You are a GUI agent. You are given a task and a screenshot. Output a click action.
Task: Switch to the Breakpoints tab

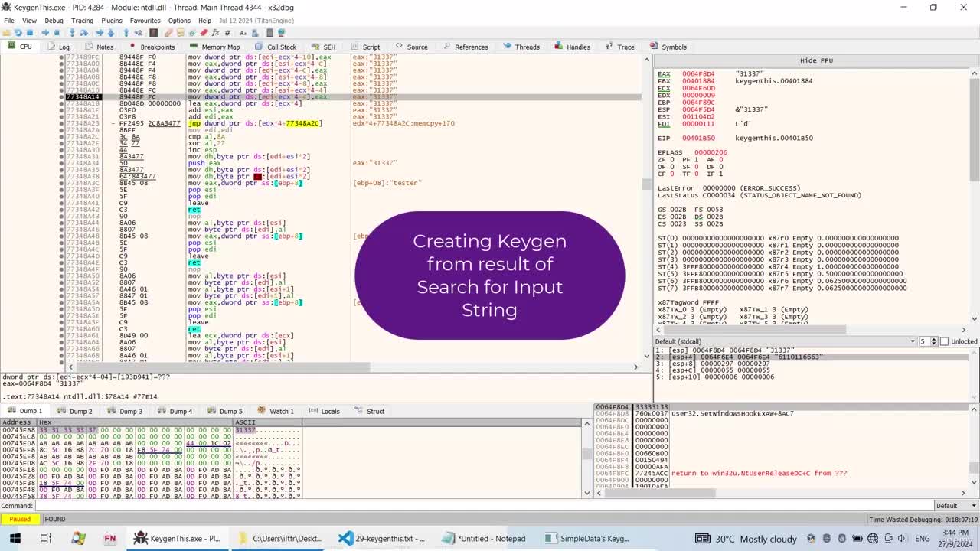tap(152, 47)
